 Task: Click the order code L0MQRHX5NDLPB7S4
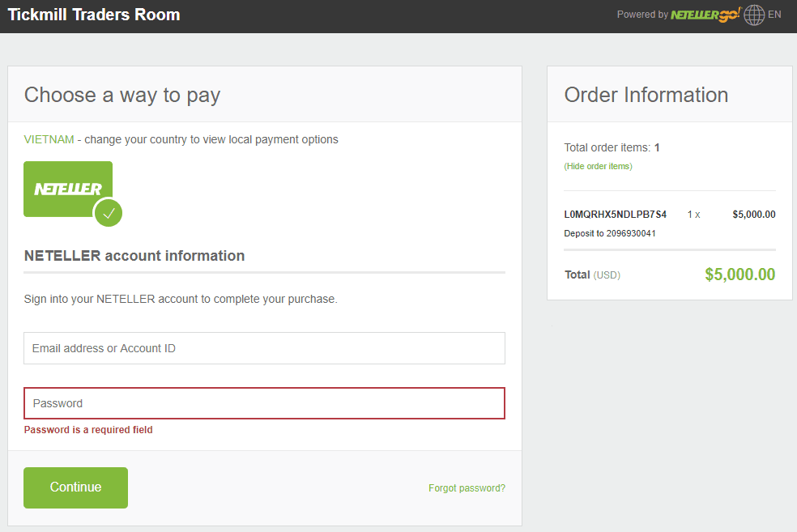pos(615,215)
